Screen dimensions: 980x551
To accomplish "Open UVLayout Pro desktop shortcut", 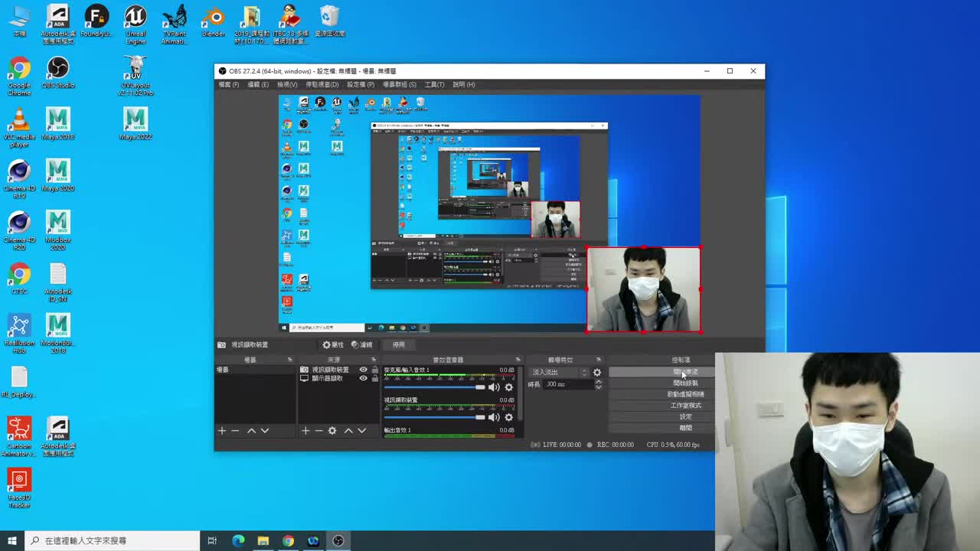I will coord(136,76).
